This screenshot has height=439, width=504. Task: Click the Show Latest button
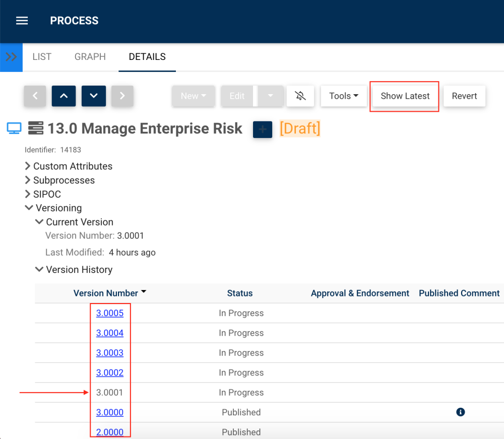[405, 96]
